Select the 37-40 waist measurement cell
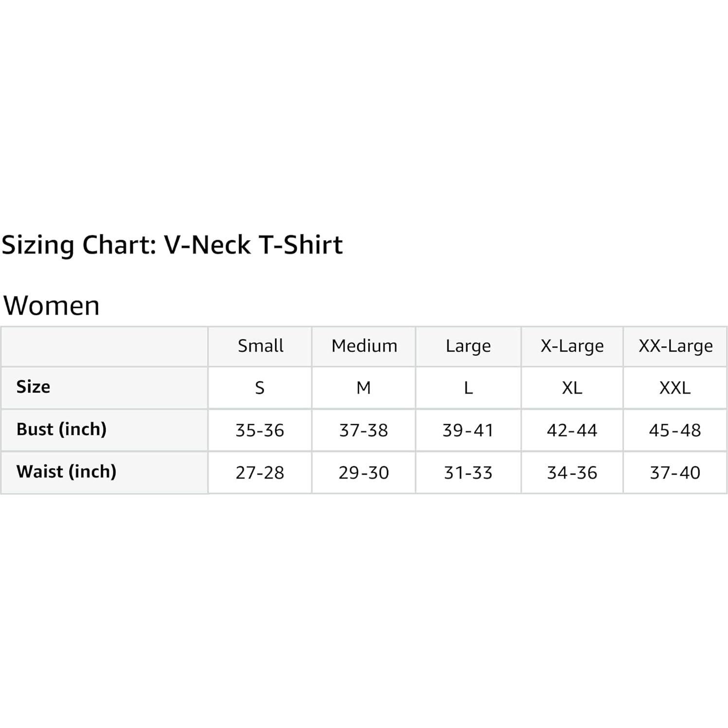 click(x=675, y=473)
